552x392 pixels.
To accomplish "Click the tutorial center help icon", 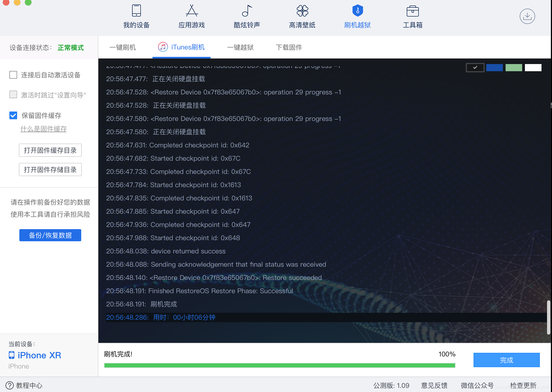I will pos(10,385).
